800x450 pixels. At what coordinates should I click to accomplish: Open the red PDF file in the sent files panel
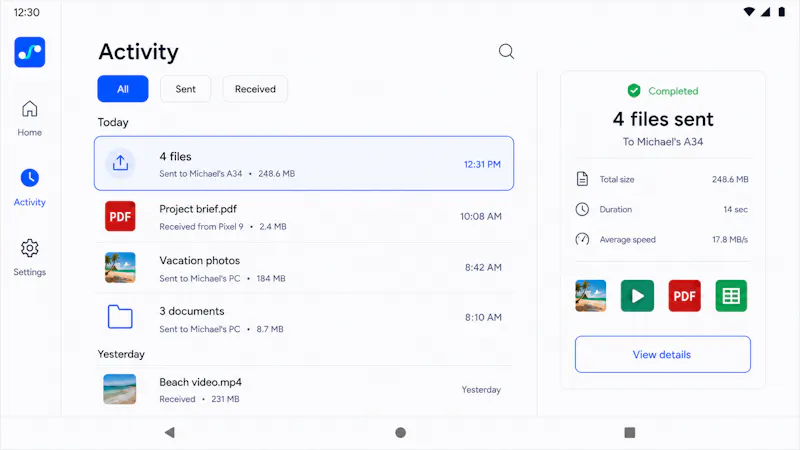pyautogui.click(x=685, y=295)
